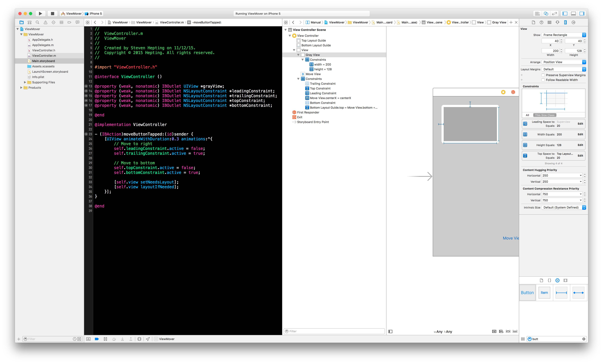Screen dimensions: 603x364
Task: Toggle the document outline button
Action: [x=391, y=331]
